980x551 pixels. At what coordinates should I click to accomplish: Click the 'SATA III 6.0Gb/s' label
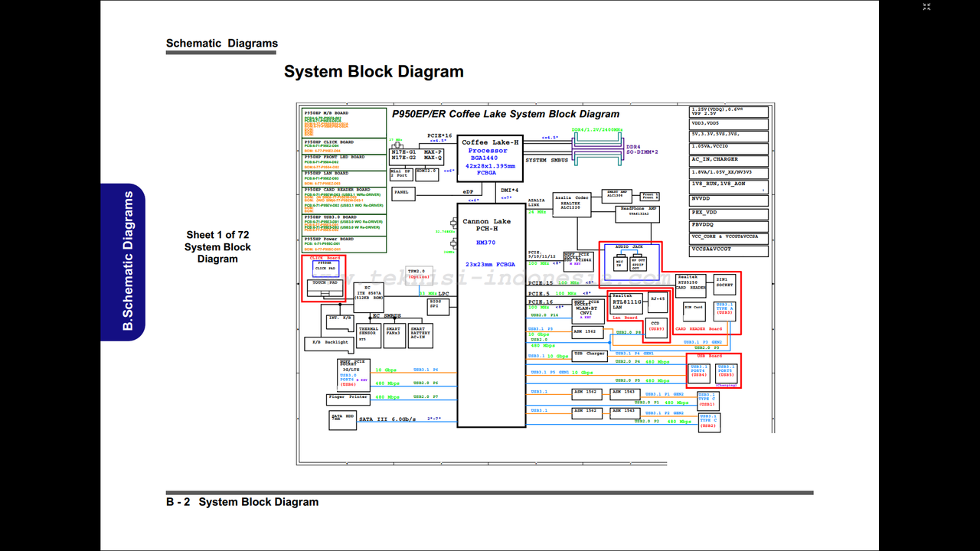(x=388, y=419)
